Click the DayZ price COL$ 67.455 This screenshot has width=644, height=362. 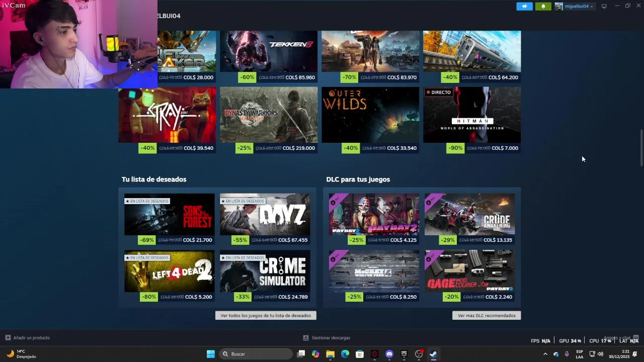(x=293, y=240)
